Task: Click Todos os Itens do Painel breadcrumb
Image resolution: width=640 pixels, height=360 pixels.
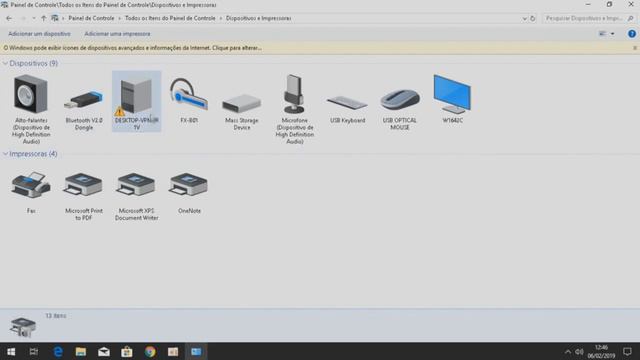Action: 170,18
